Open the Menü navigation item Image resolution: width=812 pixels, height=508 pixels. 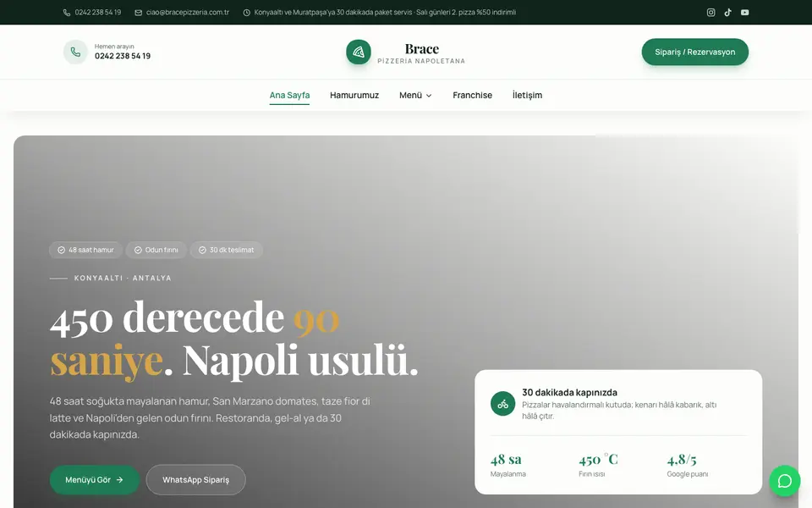click(x=415, y=96)
